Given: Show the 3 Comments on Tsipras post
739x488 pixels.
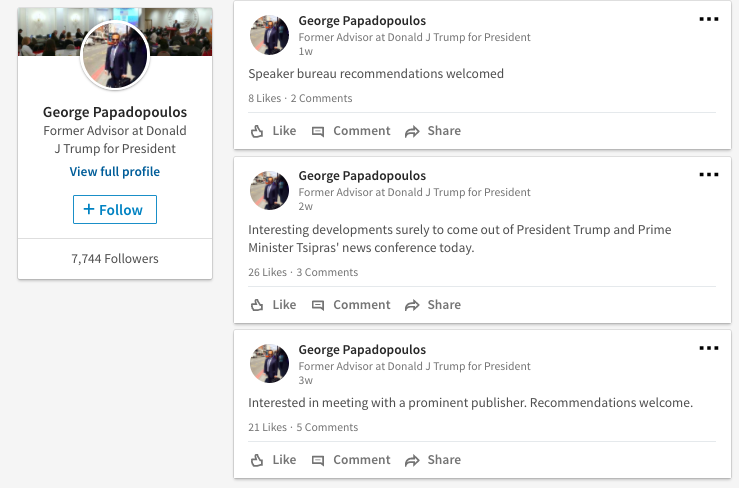Looking at the screenshot, I should pos(327,272).
